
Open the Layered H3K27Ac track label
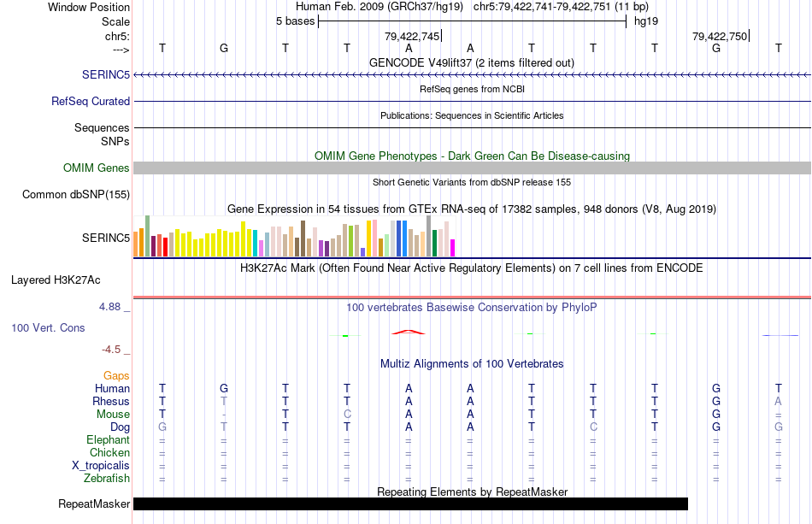click(x=56, y=280)
